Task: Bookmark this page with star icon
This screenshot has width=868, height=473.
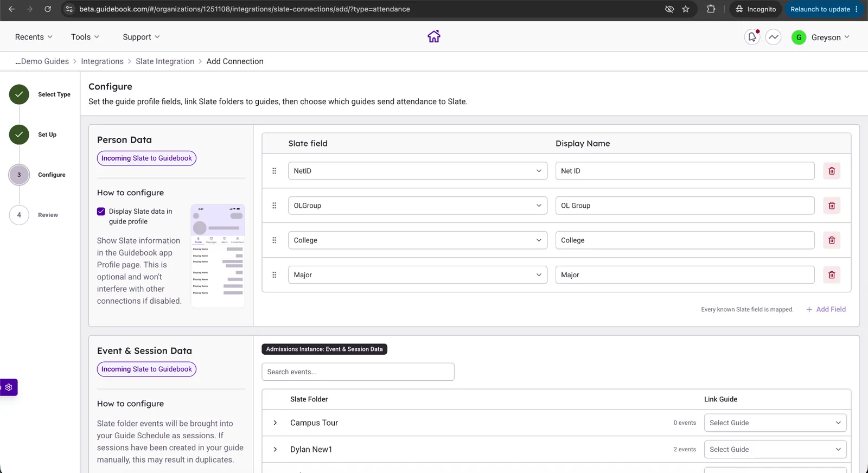Action: pyautogui.click(x=686, y=9)
